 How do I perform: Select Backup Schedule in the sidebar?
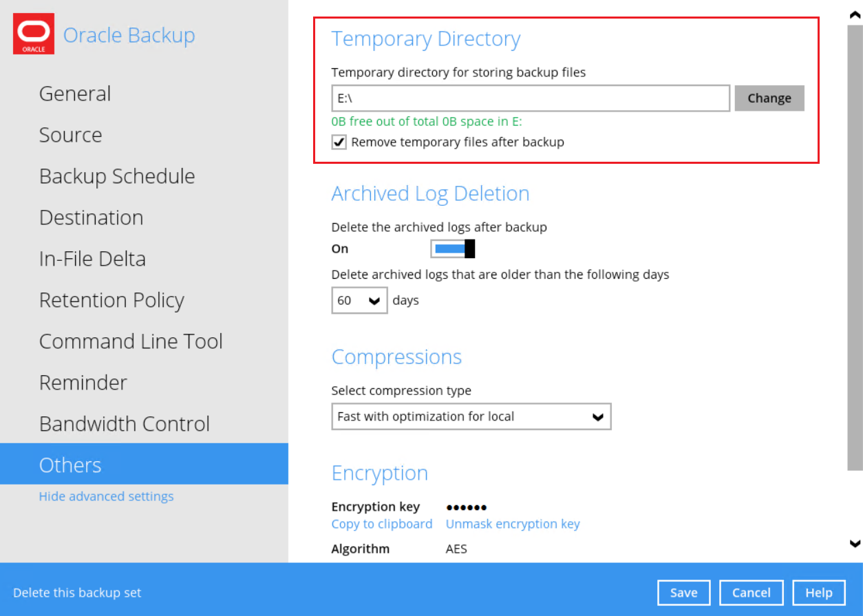click(x=117, y=176)
